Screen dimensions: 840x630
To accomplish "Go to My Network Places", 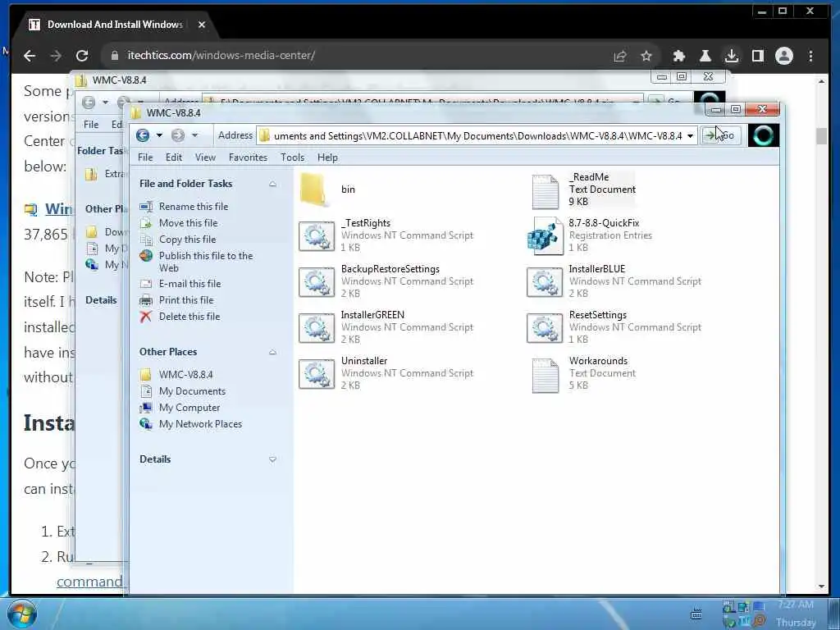I will [x=200, y=424].
